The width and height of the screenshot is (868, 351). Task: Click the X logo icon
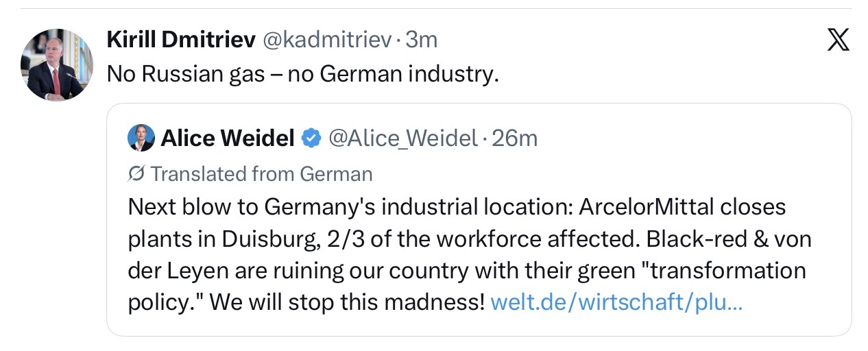coord(838,40)
